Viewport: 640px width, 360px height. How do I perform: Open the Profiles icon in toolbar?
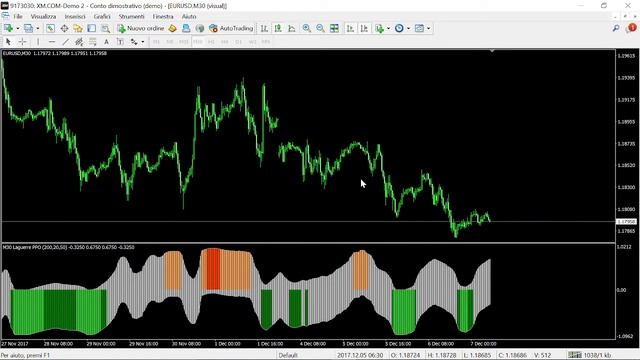pos(28,28)
